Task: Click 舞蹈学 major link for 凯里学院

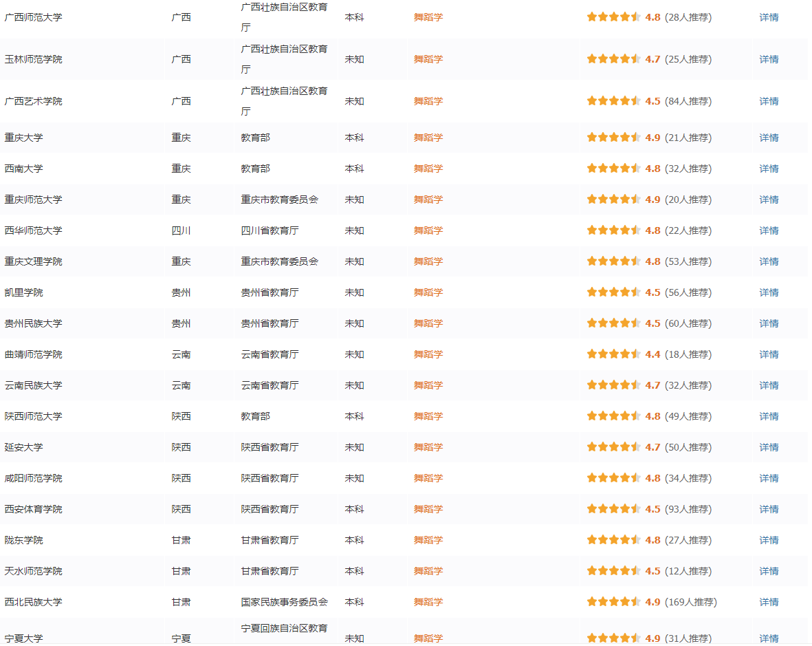Action: pyautogui.click(x=428, y=292)
